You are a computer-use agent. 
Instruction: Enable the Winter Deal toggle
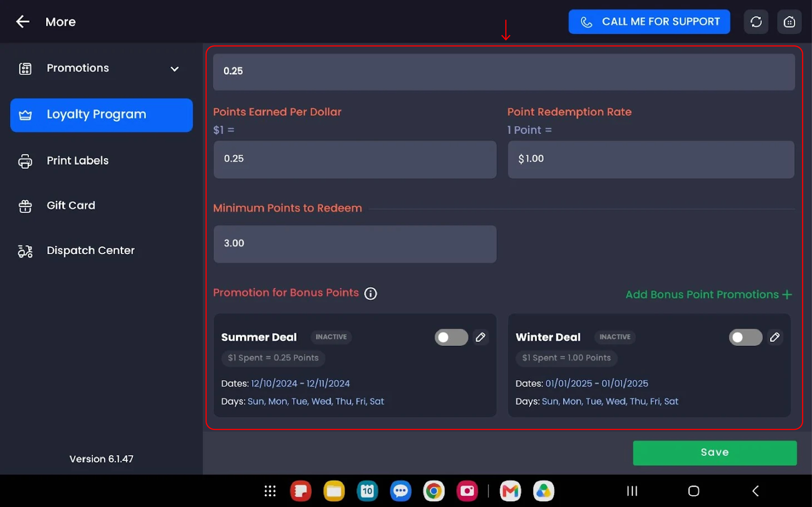coord(745,337)
